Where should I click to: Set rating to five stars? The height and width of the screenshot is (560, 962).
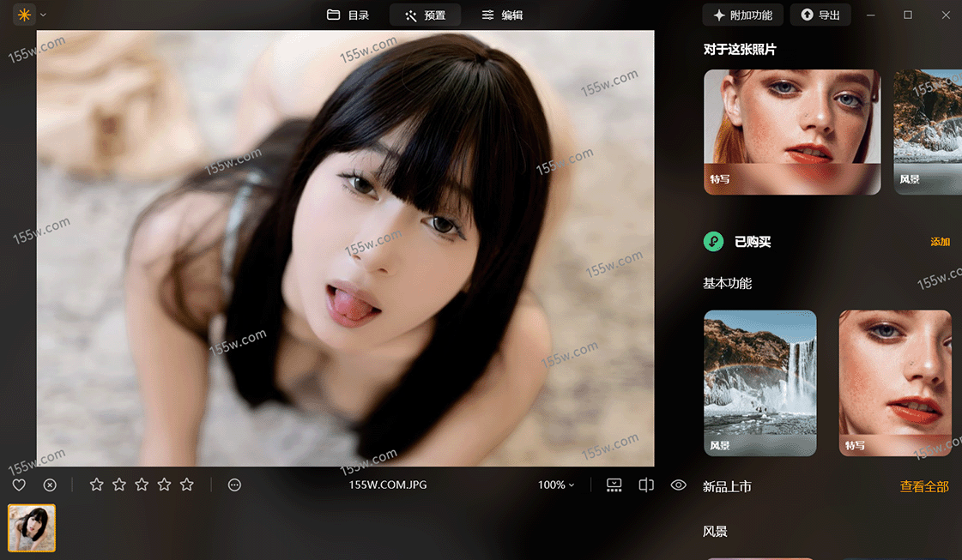(187, 485)
